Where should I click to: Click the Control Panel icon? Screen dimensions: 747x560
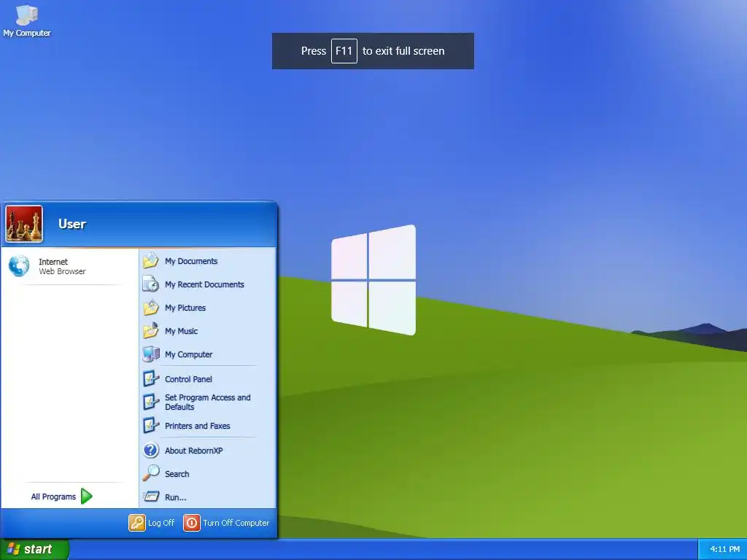[x=151, y=379]
